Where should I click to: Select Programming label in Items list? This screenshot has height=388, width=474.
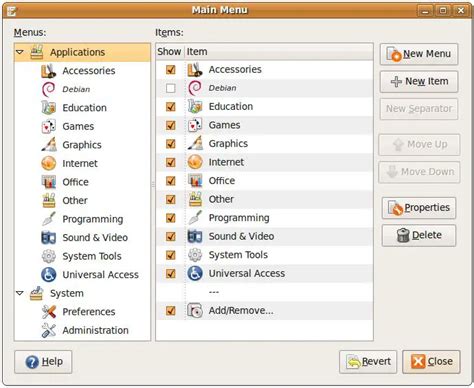[x=239, y=218]
